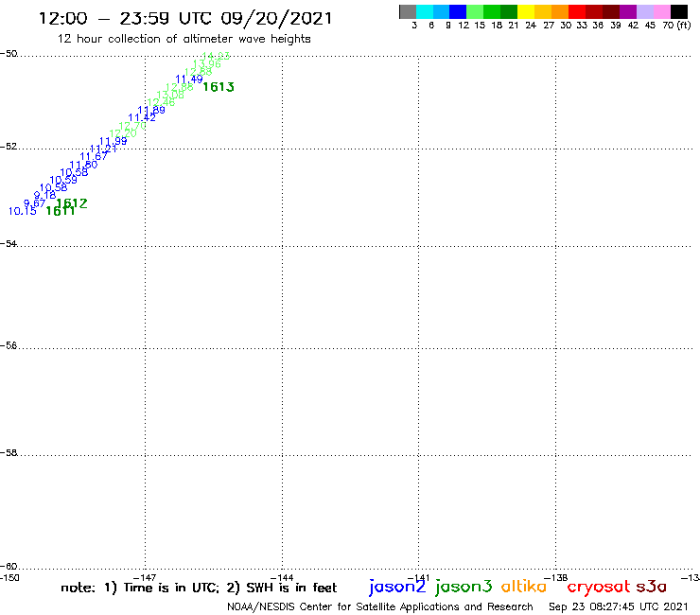
Task: Click the altika satellite legend label
Action: (524, 587)
